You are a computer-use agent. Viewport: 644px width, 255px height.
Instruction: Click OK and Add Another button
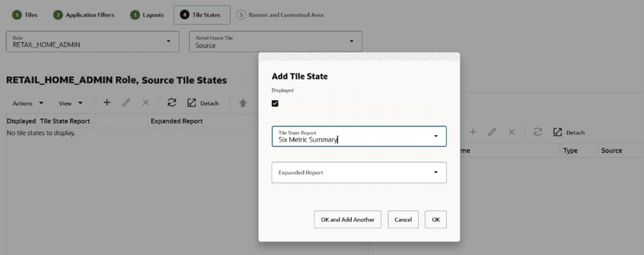click(x=348, y=220)
